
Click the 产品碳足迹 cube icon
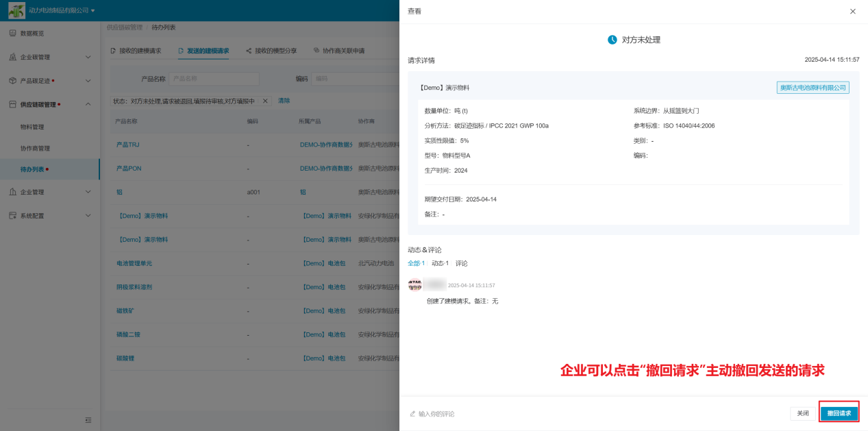(12, 81)
